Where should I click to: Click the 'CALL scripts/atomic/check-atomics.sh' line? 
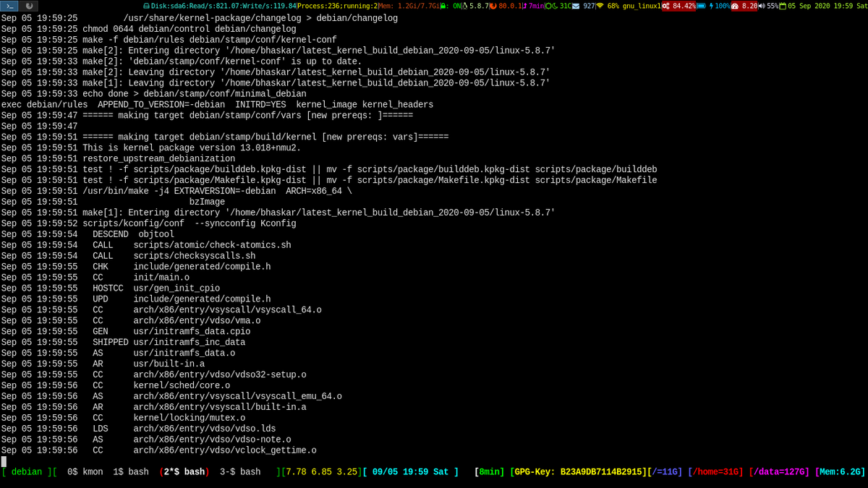point(146,246)
